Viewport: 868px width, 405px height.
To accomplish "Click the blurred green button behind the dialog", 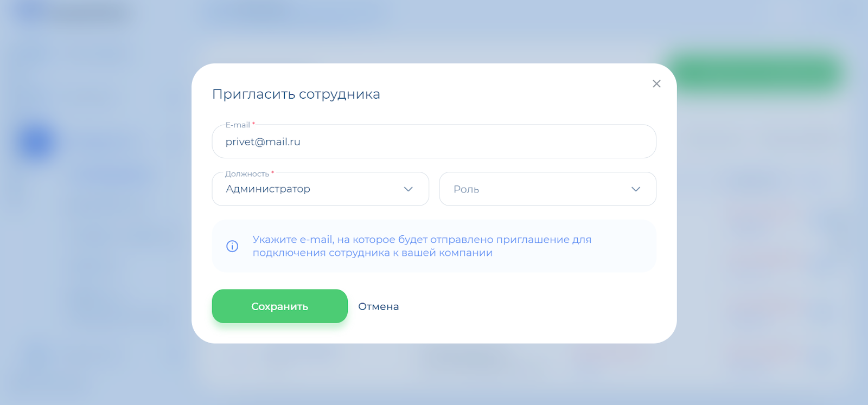I will pyautogui.click(x=754, y=73).
